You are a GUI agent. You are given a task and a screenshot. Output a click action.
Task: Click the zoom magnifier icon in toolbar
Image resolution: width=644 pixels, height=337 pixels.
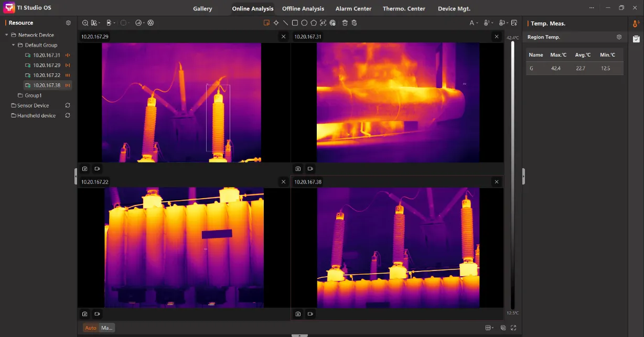click(x=85, y=23)
